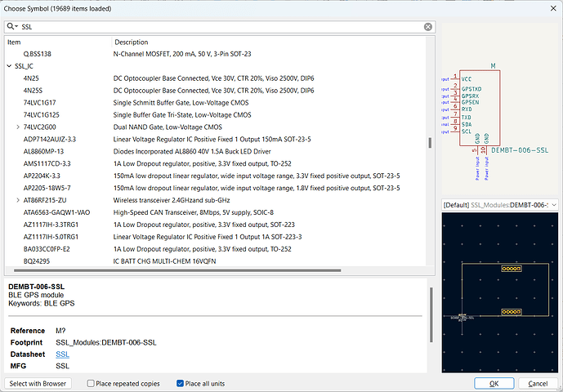Expand the AT86RF215-ZU symbol units
Screen dimensions: 563x392
click(x=18, y=200)
